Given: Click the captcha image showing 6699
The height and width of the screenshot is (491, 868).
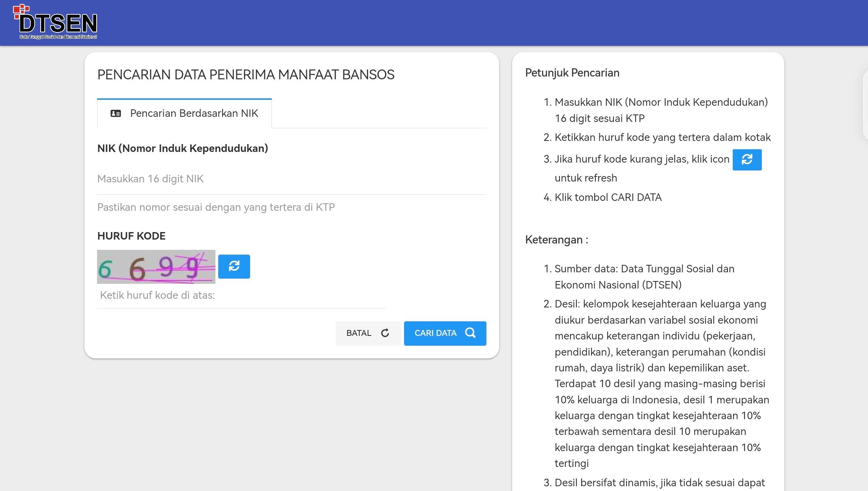Looking at the screenshot, I should (x=156, y=267).
